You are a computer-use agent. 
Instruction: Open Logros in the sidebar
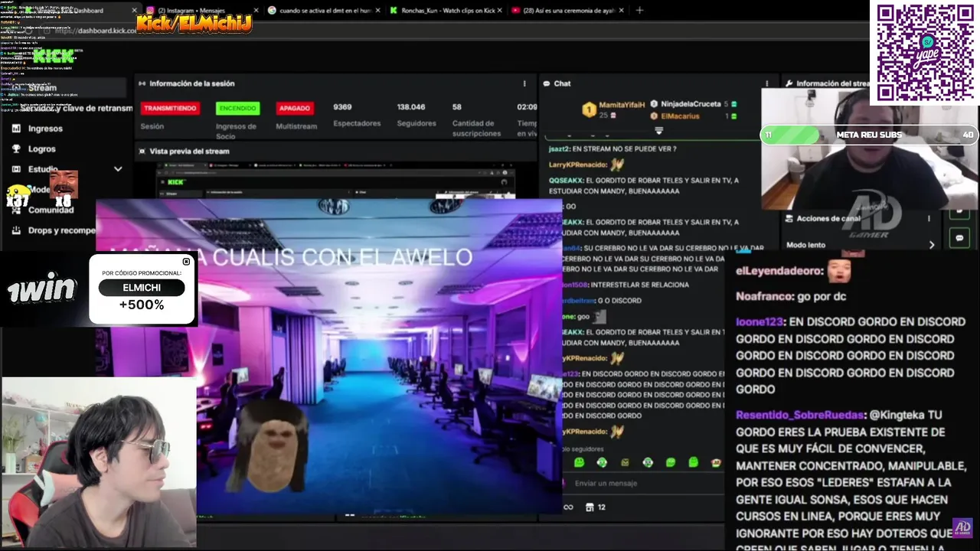point(42,149)
